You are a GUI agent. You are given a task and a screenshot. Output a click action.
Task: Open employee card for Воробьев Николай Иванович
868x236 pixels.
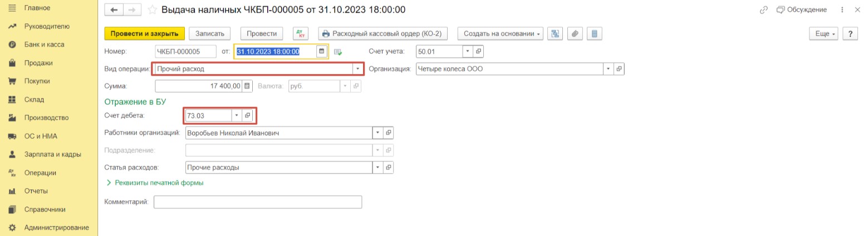pyautogui.click(x=389, y=134)
